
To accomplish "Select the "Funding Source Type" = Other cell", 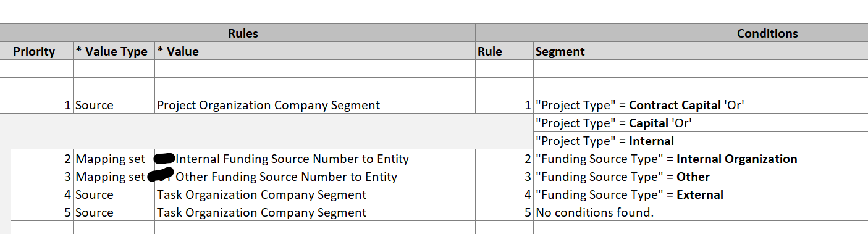I will point(701,177).
